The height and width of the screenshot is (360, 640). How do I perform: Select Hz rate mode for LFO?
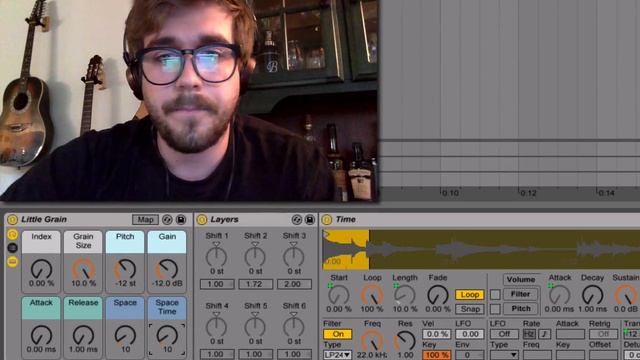click(529, 334)
